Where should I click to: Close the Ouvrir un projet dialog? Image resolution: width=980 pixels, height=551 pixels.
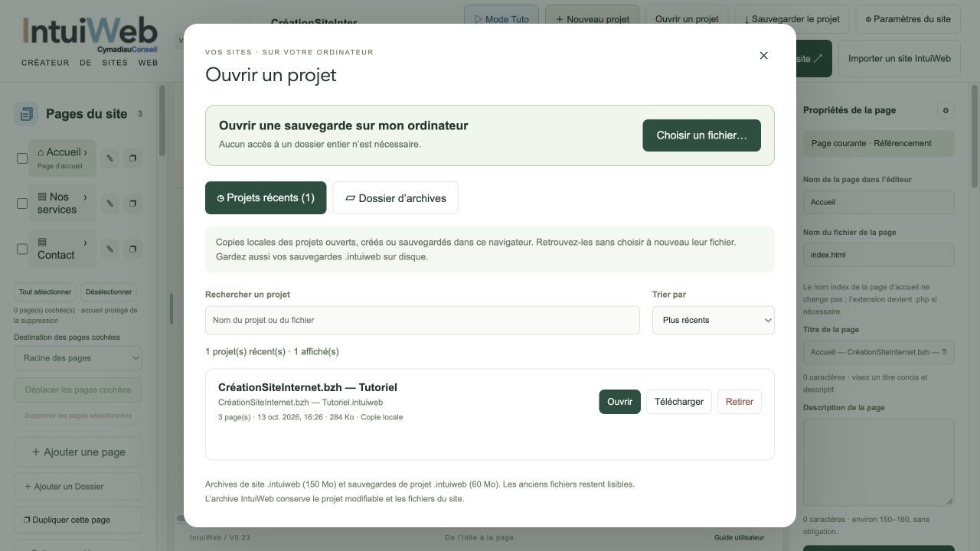[763, 55]
